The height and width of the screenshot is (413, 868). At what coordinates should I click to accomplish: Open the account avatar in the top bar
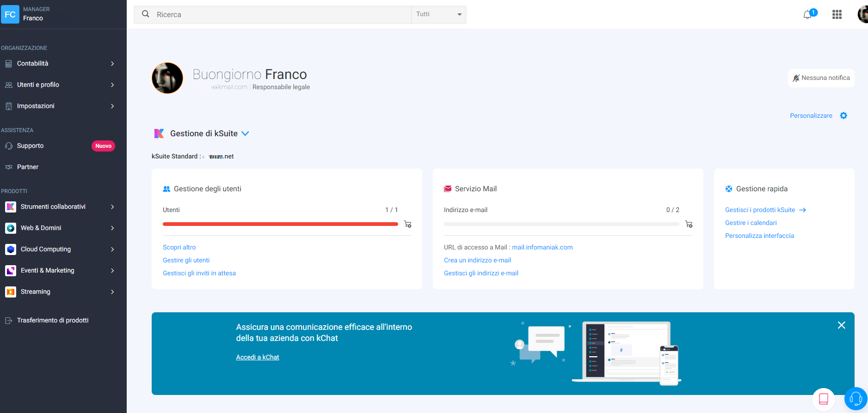[862, 14]
